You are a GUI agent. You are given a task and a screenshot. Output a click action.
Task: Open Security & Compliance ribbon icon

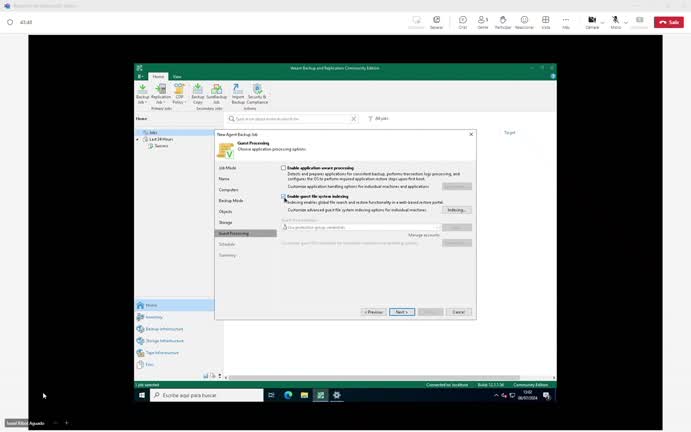tap(257, 93)
